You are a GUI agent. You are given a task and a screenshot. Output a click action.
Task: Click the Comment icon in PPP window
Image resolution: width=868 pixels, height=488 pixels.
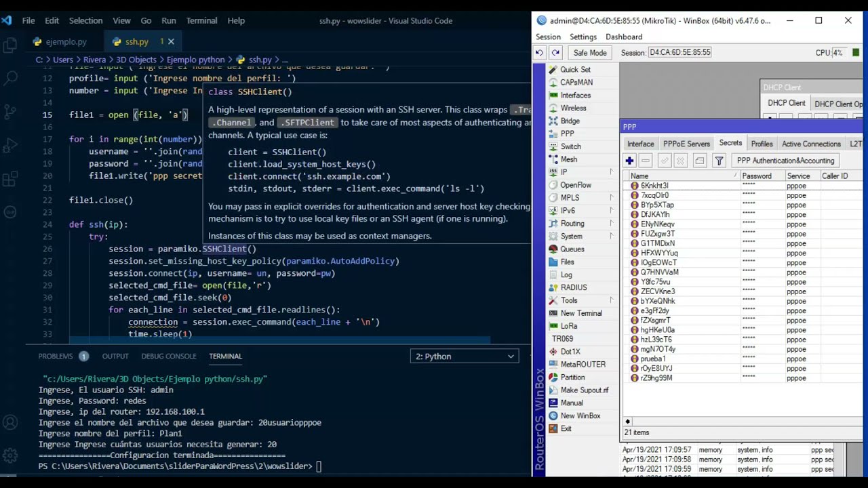(700, 161)
